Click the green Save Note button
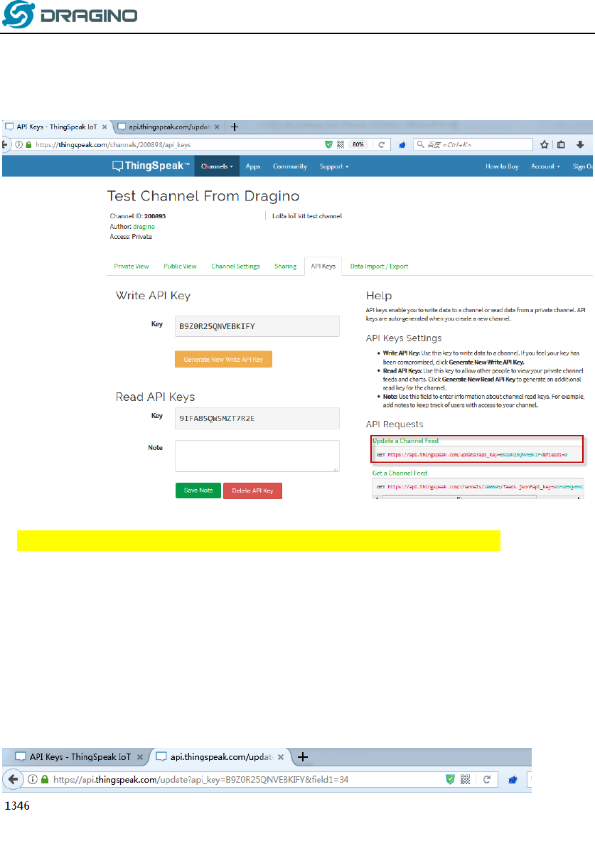 198,491
